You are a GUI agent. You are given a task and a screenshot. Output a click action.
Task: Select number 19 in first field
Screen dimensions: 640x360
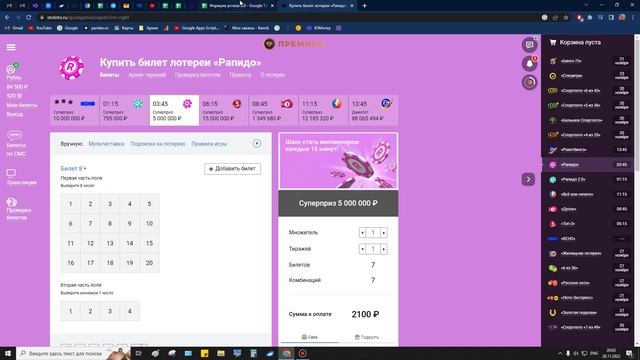(x=130, y=263)
